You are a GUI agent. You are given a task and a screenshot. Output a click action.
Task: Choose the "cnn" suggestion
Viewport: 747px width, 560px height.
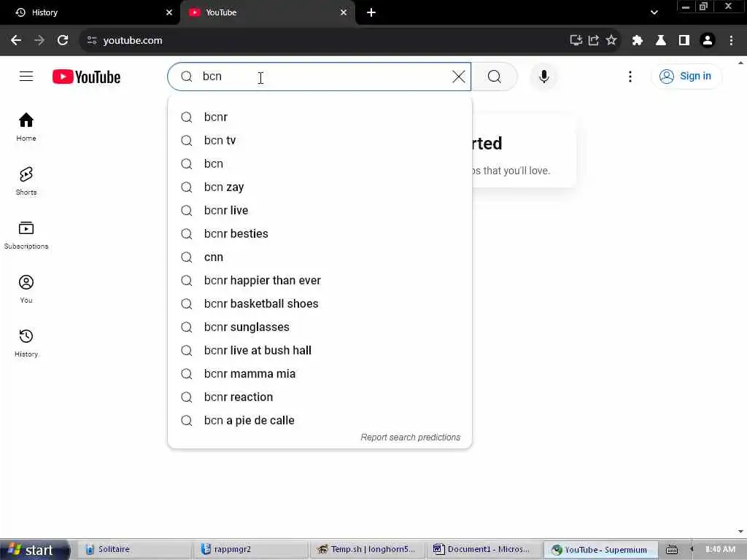coord(320,257)
